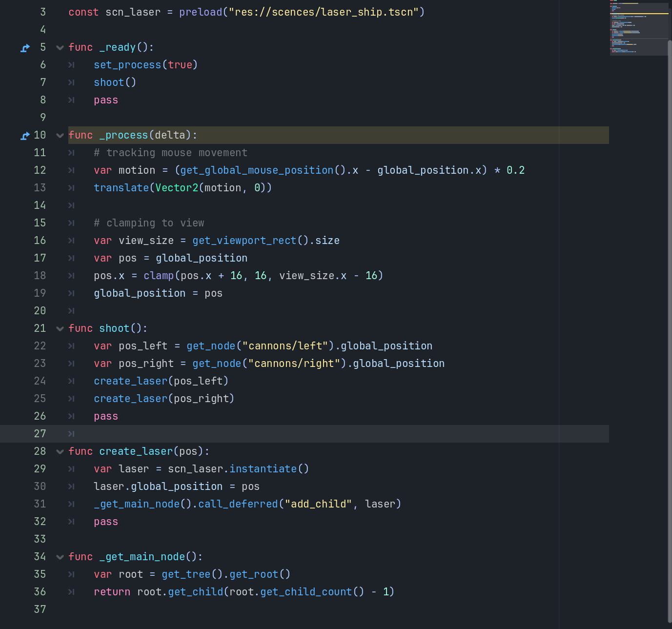Image resolution: width=672 pixels, height=629 pixels.
Task: Click the instantiate method on line 29
Action: tap(263, 469)
